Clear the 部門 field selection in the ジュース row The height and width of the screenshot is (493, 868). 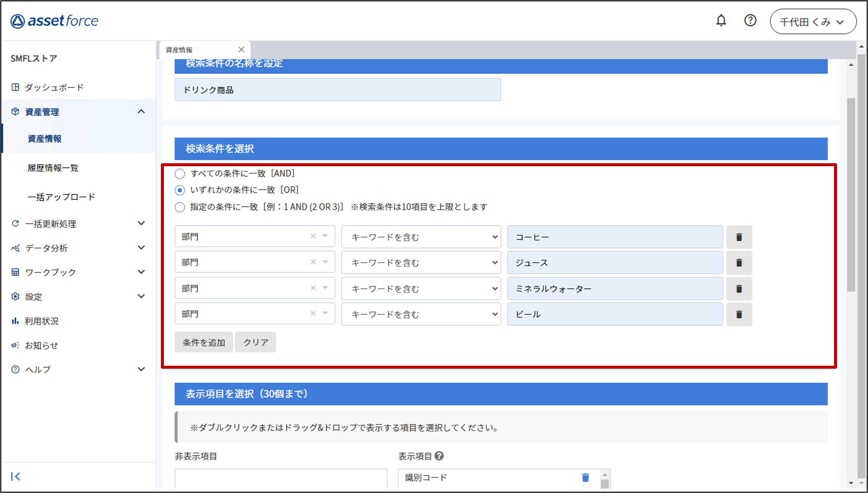313,262
